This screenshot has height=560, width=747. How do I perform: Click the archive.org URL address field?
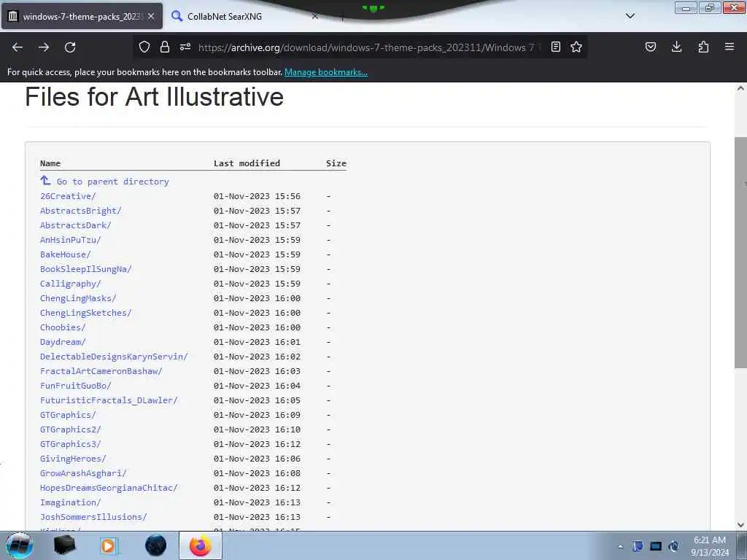[x=369, y=47]
